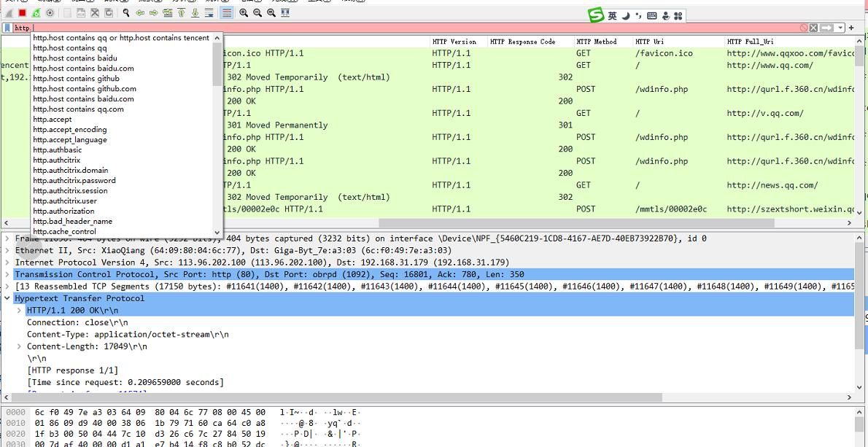Sort by the HTTP Method column header
Image resolution: width=868 pixels, height=447 pixels.
[x=602, y=42]
